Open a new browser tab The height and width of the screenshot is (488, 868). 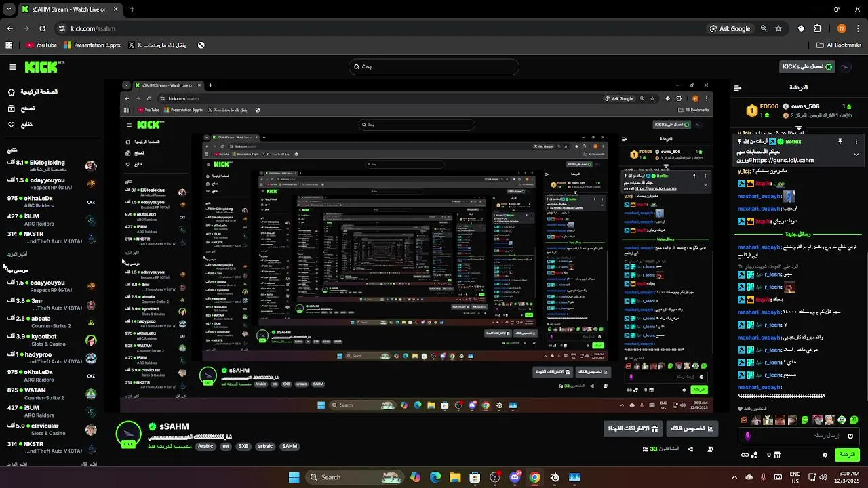point(132,9)
